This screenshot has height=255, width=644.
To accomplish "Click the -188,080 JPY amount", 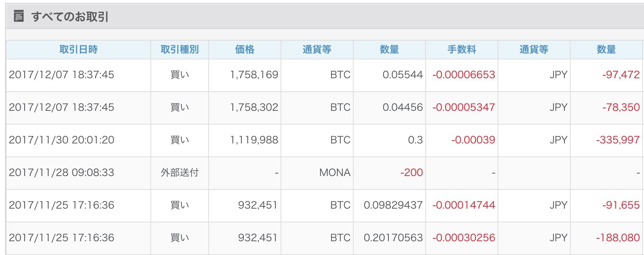I will coord(618,238).
